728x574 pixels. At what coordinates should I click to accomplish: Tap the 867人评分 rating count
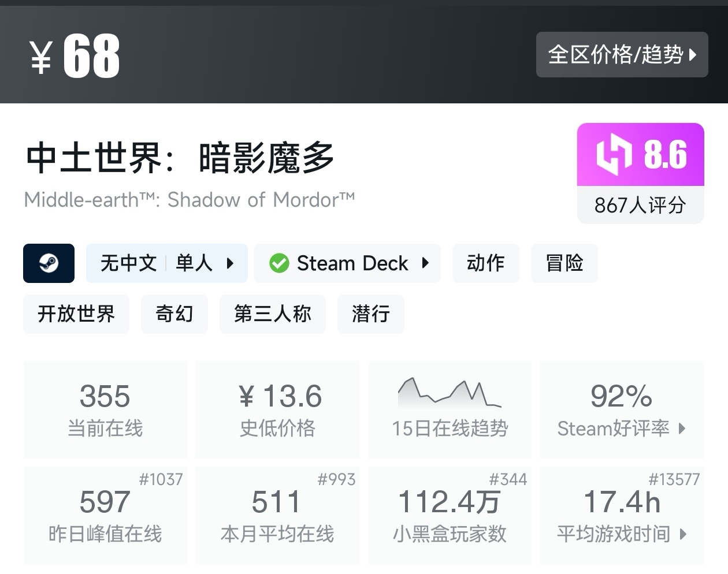point(640,205)
